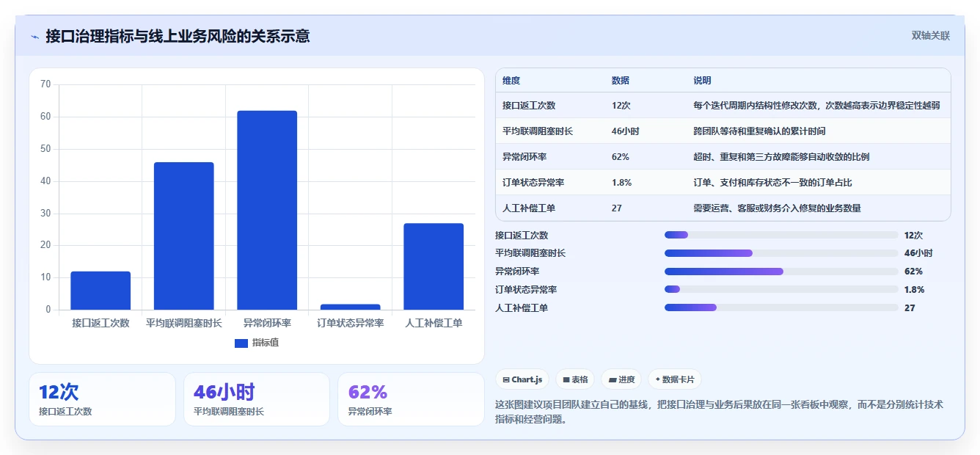The image size is (980, 455).
Task: Open the 62% 异常闭环率 stat card
Action: click(411, 399)
